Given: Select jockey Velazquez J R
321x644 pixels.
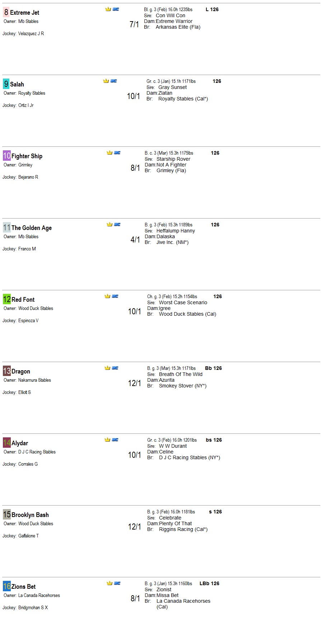Looking at the screenshot, I should click(31, 33).
